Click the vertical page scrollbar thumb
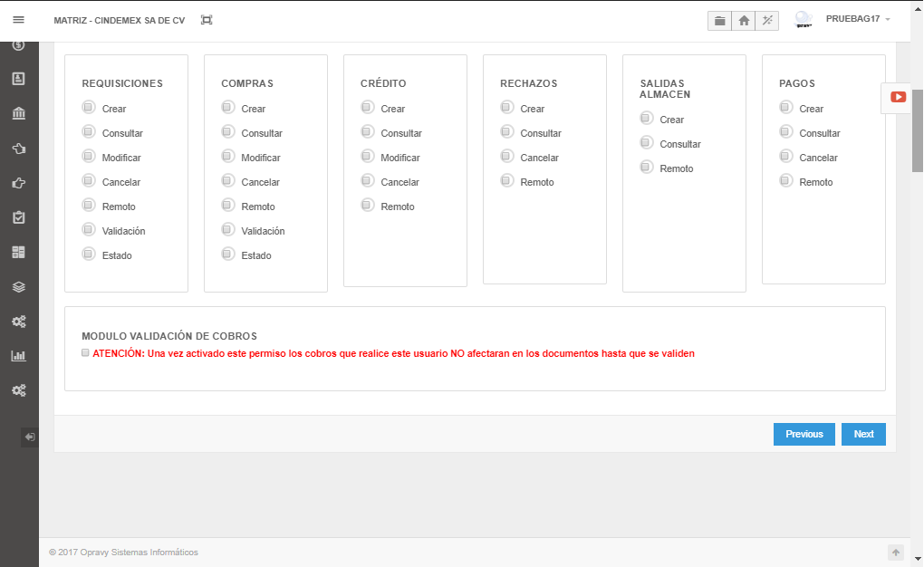This screenshot has width=924, height=567. click(x=918, y=130)
